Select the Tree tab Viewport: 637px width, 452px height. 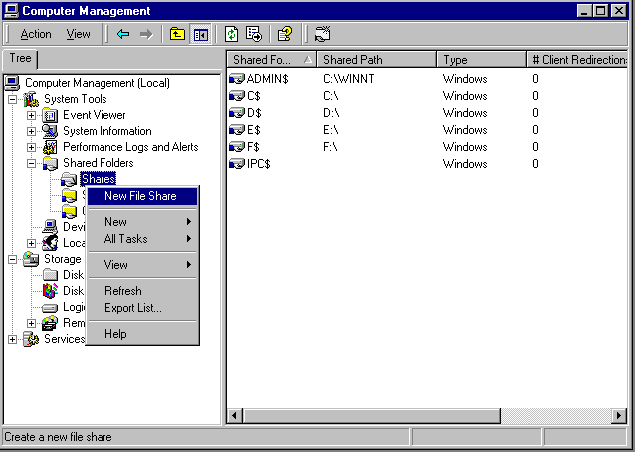tap(20, 58)
